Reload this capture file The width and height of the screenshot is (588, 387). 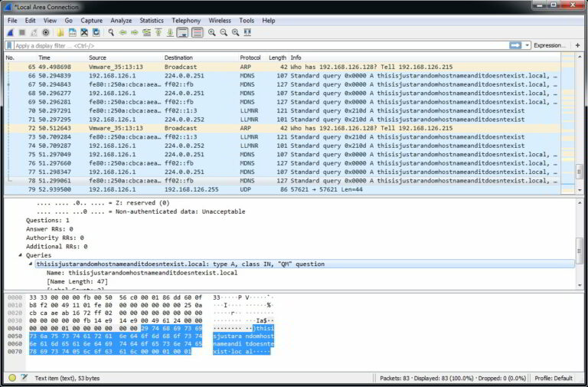96,33
